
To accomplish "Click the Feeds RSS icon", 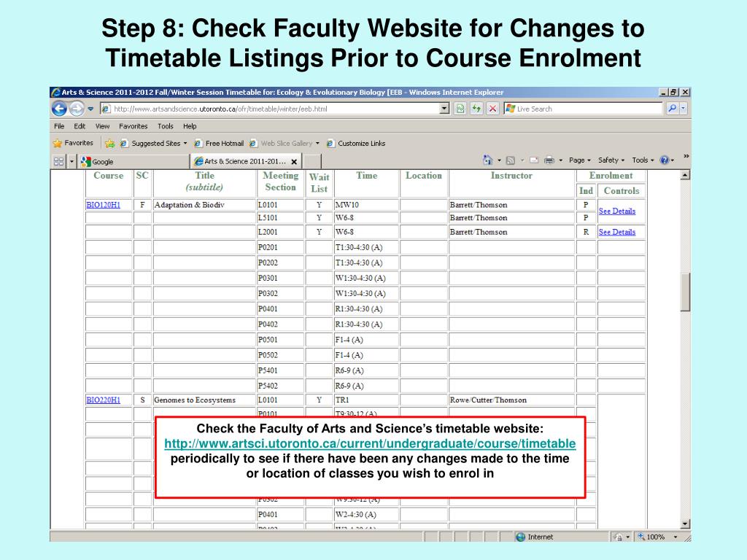I will tap(510, 160).
